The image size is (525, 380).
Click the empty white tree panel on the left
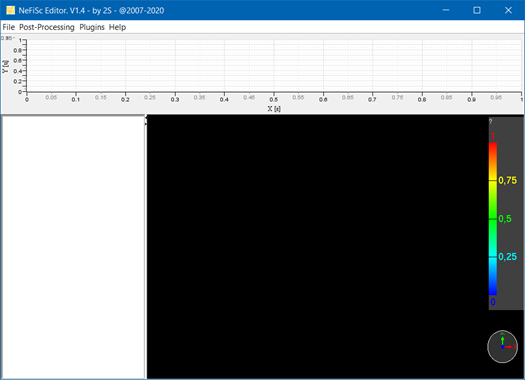pyautogui.click(x=73, y=247)
